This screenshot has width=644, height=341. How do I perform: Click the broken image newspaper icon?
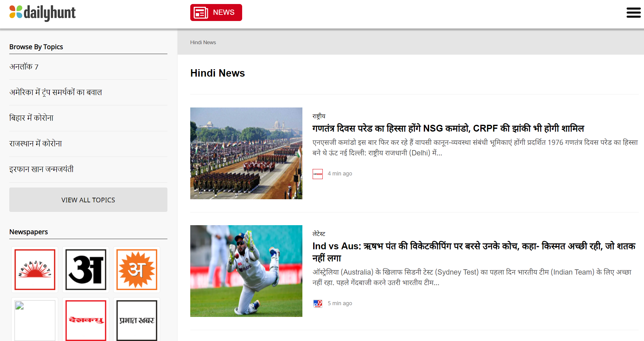tap(35, 320)
